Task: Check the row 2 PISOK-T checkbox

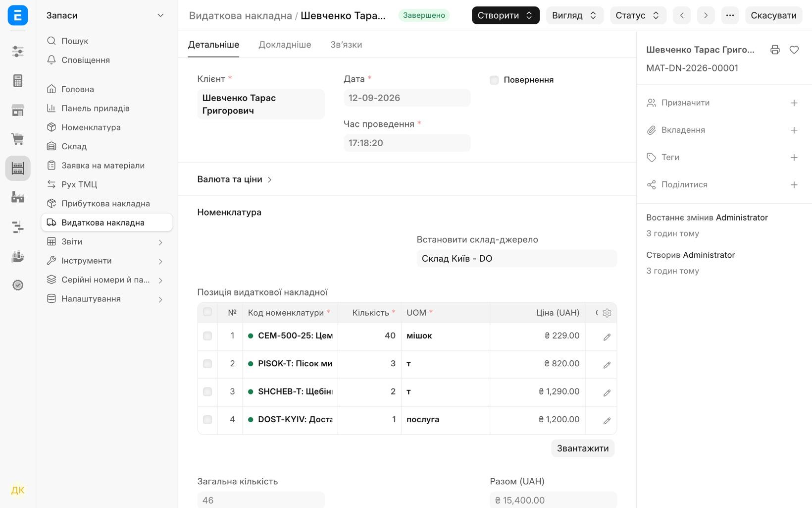Action: [x=207, y=364]
